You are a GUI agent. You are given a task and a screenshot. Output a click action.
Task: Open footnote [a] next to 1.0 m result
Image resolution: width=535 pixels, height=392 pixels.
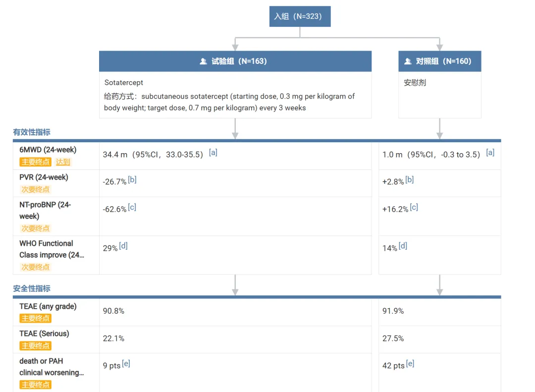click(490, 153)
